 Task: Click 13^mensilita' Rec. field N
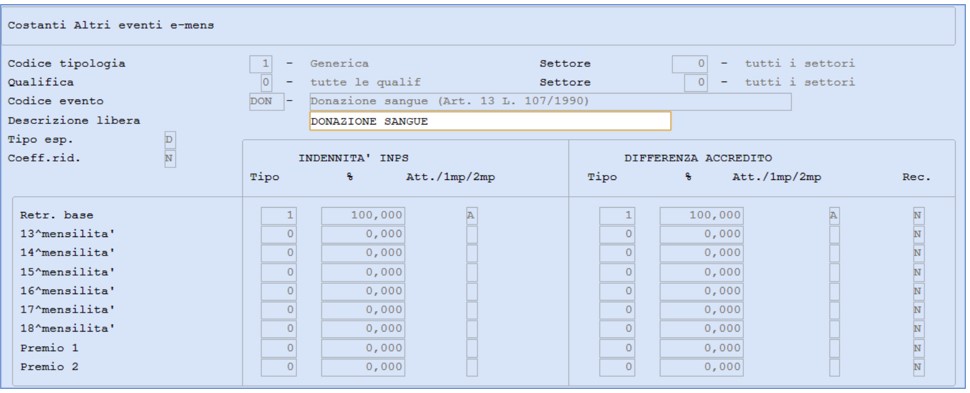[919, 235]
